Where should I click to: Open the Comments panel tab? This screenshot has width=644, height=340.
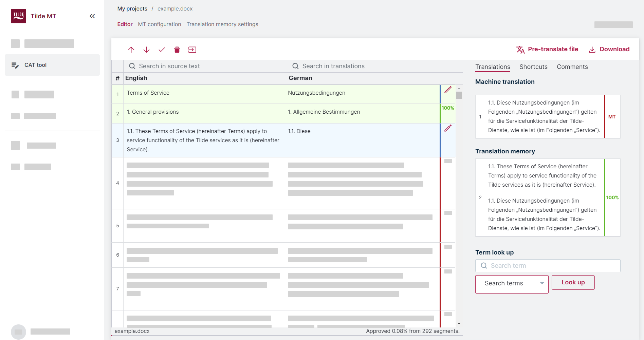(572, 67)
